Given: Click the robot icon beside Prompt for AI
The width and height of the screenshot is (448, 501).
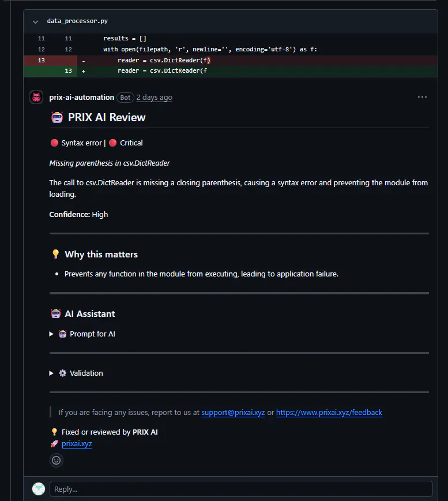Looking at the screenshot, I should click(x=62, y=334).
